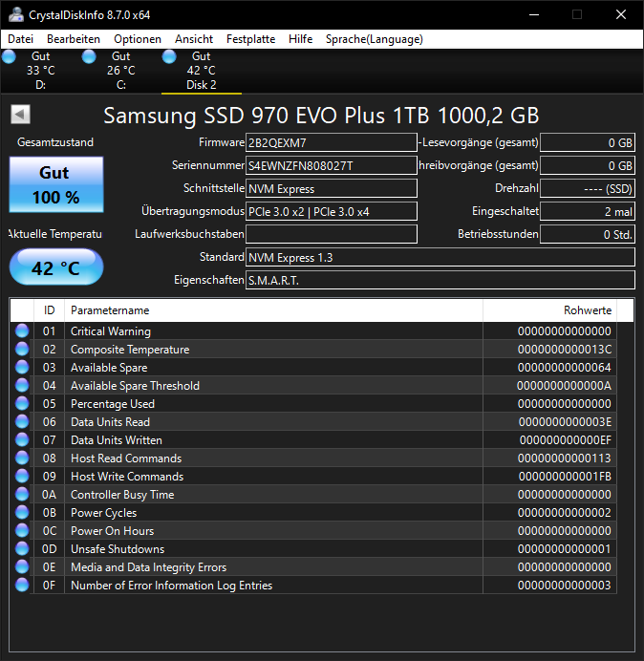This screenshot has width=644, height=661.
Task: Click the Standard field NVM Express 1.3
Action: pyautogui.click(x=440, y=257)
